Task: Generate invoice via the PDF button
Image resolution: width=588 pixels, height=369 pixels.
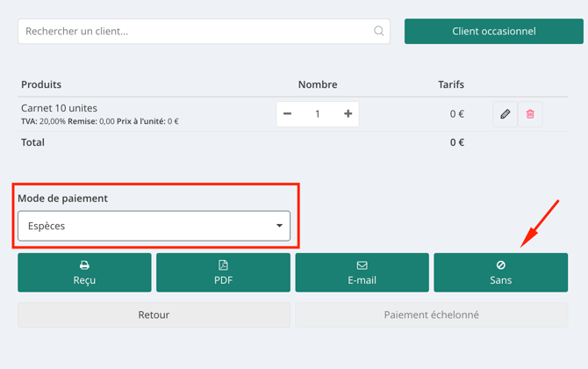Action: pos(223,272)
